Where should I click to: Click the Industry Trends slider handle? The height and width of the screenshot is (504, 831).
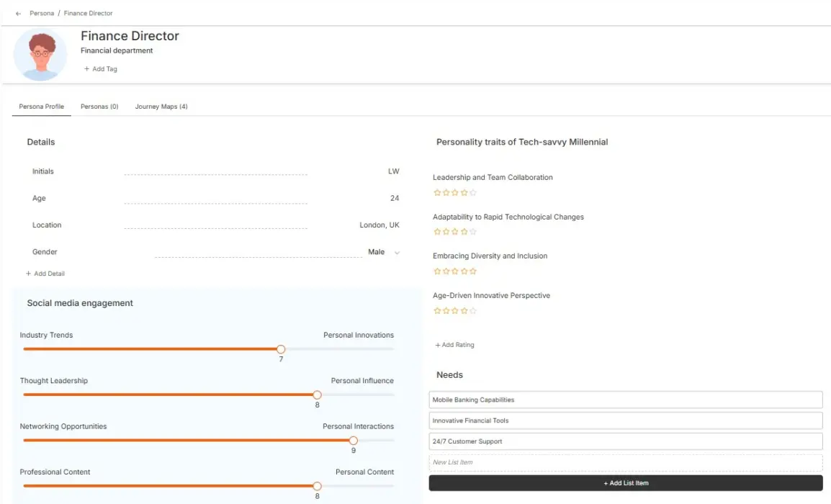click(x=281, y=348)
